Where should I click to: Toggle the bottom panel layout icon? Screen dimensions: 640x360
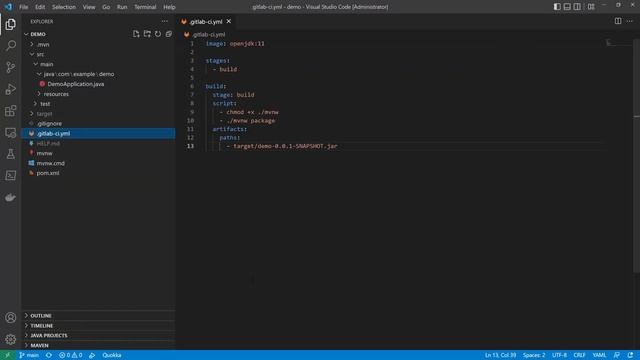[567, 7]
